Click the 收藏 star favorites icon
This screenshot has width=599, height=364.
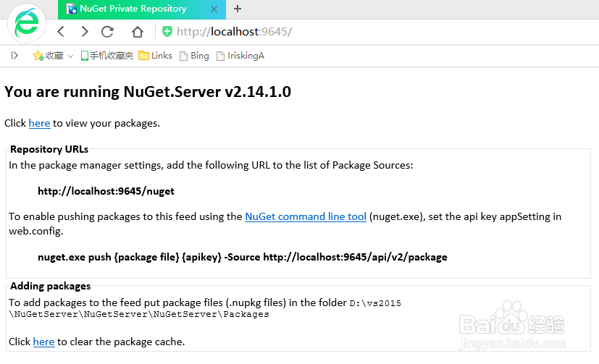(38, 56)
